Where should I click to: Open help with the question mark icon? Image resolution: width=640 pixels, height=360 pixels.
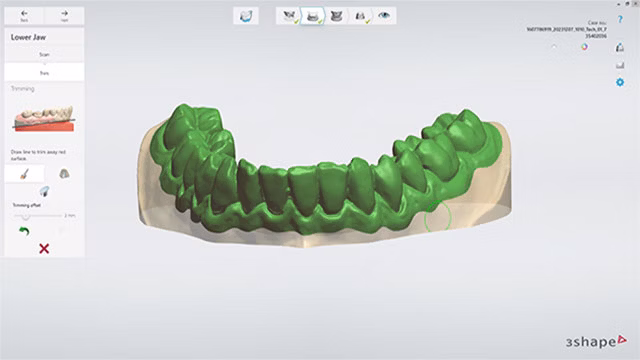(x=620, y=19)
